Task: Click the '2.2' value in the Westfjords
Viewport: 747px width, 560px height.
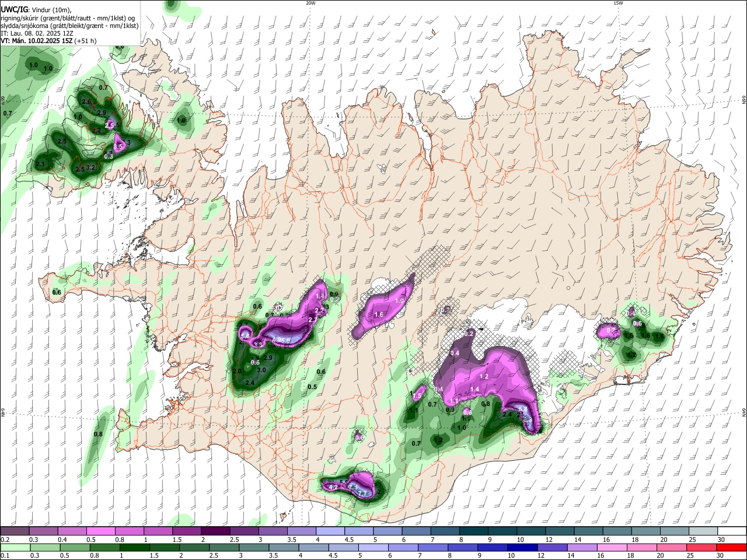Action: [97, 131]
